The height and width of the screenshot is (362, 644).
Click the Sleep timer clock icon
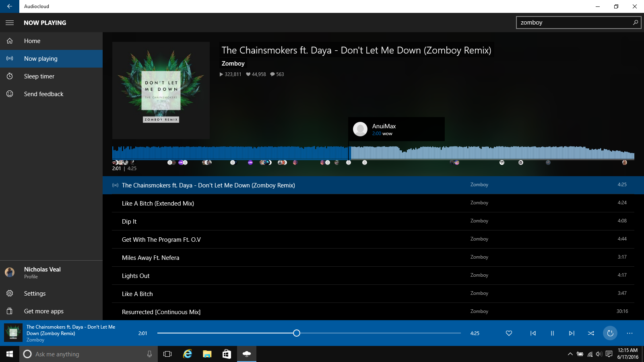pyautogui.click(x=10, y=76)
